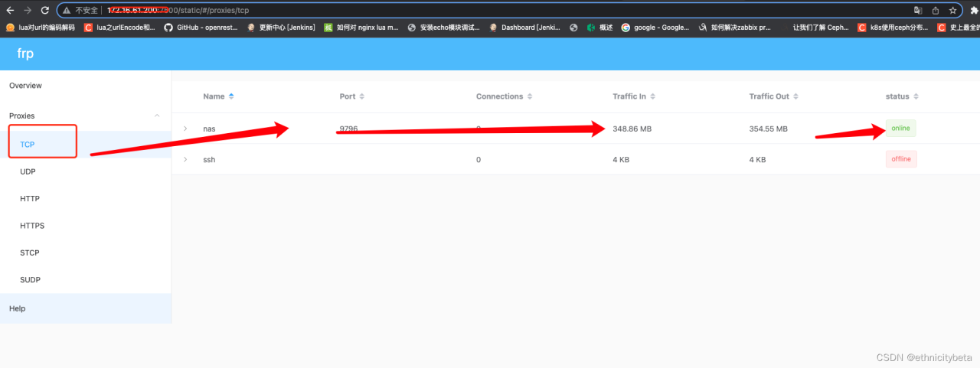
Task: Open the Help menu item
Action: coord(86,308)
